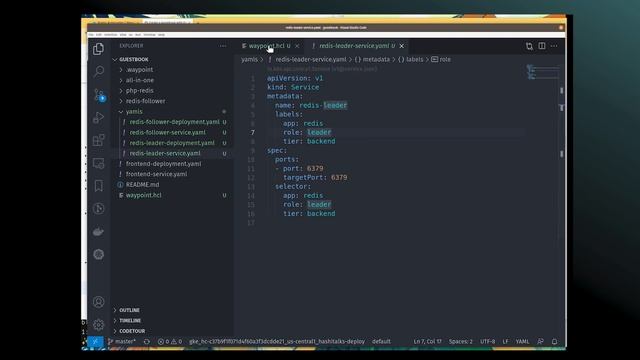The image size is (640, 360).
Task: Open the Explorer view in activity bar
Action: (98, 49)
